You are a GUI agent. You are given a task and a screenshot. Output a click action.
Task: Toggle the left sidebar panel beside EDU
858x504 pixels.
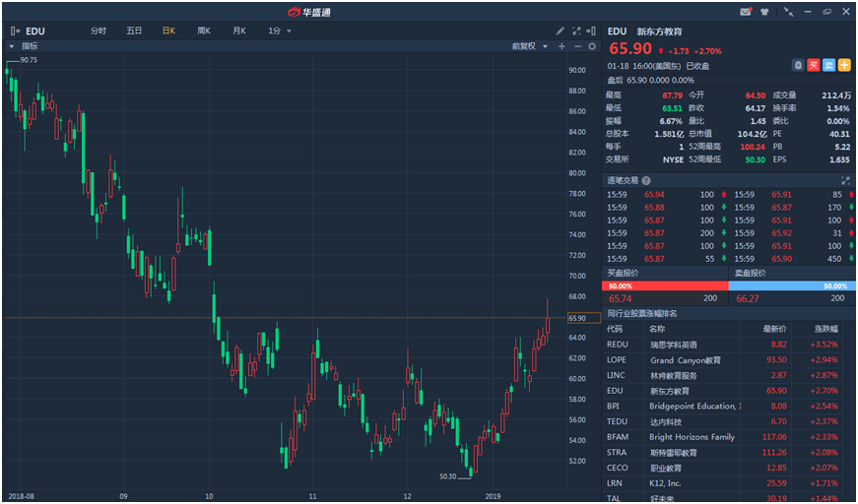(x=16, y=31)
